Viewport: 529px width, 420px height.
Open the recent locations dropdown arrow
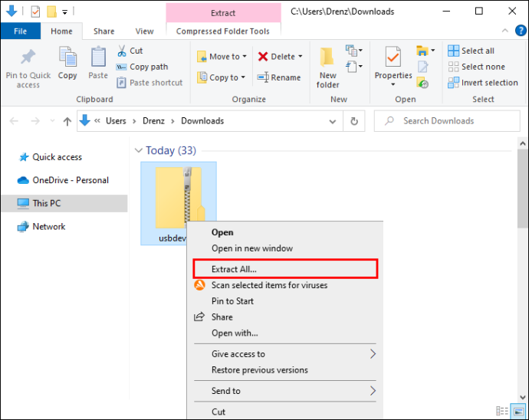point(52,121)
